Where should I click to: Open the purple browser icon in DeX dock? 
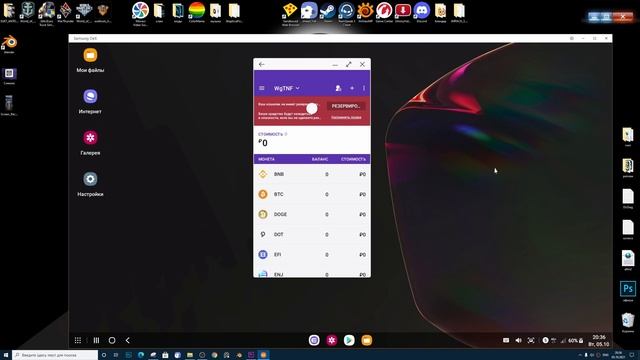314,340
